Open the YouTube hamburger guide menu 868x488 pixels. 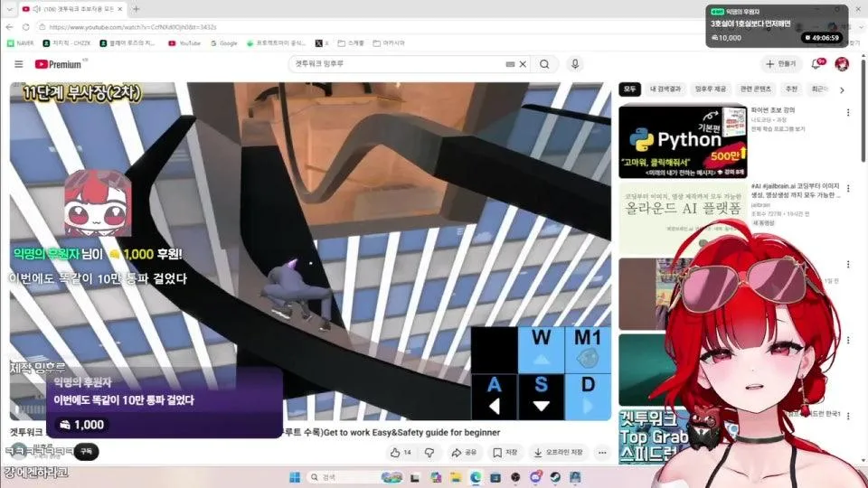[x=18, y=64]
